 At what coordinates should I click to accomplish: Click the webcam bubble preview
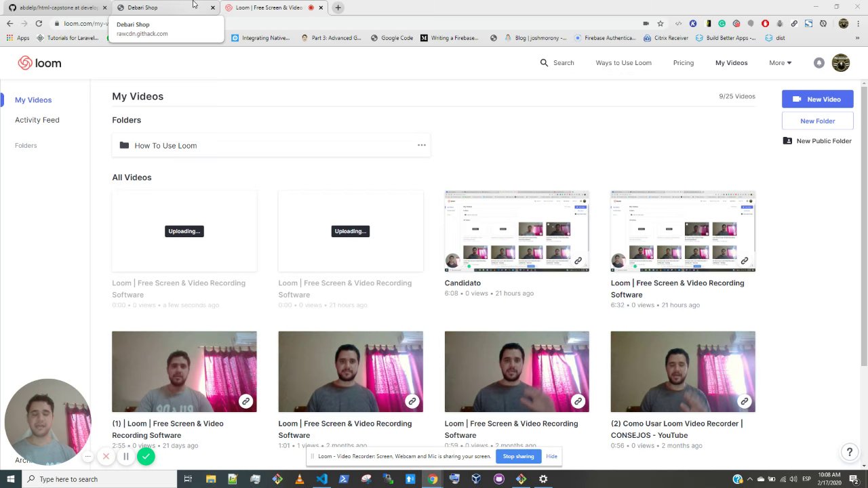point(47,422)
